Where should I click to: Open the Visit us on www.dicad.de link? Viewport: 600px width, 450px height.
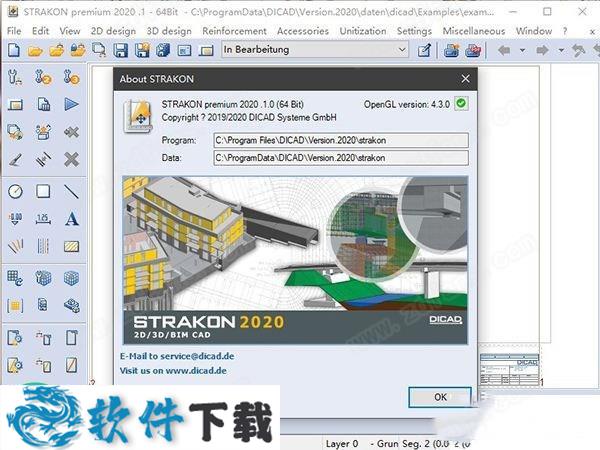point(173,371)
